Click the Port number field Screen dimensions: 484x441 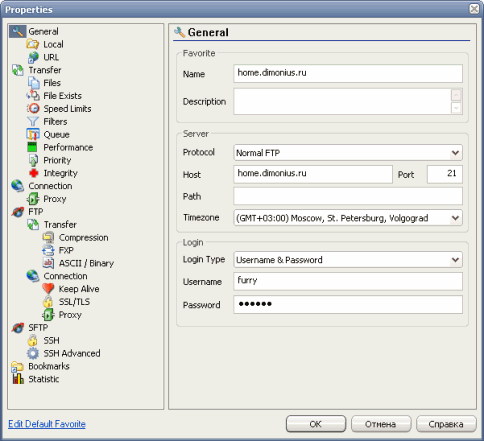[445, 174]
